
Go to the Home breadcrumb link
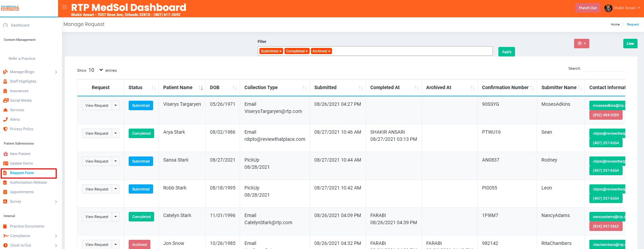(x=615, y=24)
